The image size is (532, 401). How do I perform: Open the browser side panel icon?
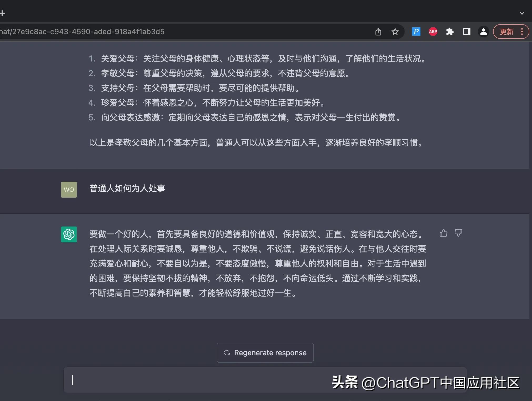466,32
